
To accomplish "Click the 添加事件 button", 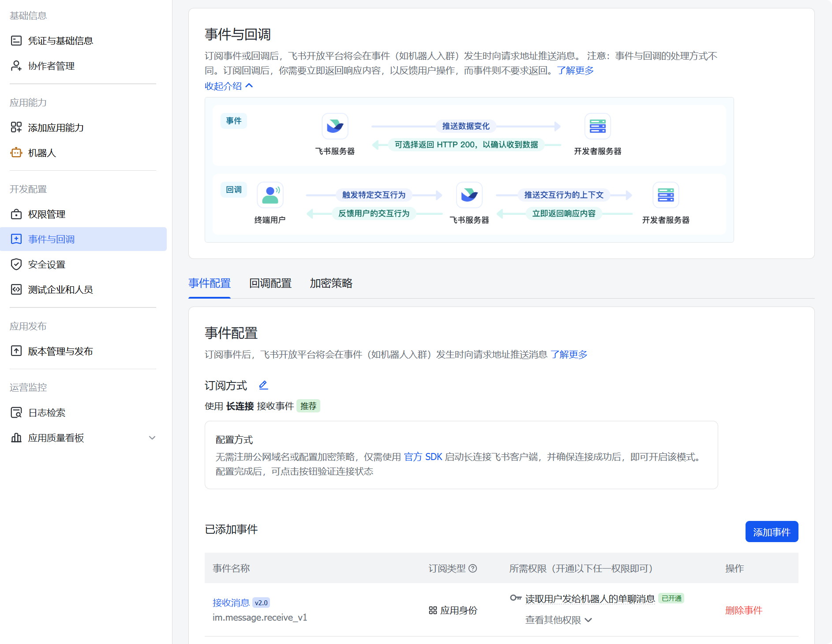I will click(x=772, y=532).
